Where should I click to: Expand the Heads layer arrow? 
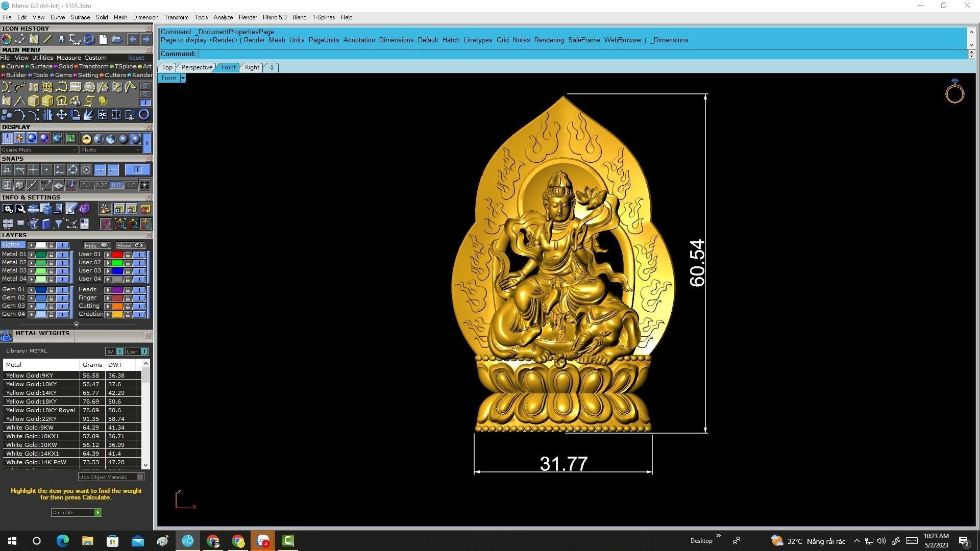pos(108,290)
